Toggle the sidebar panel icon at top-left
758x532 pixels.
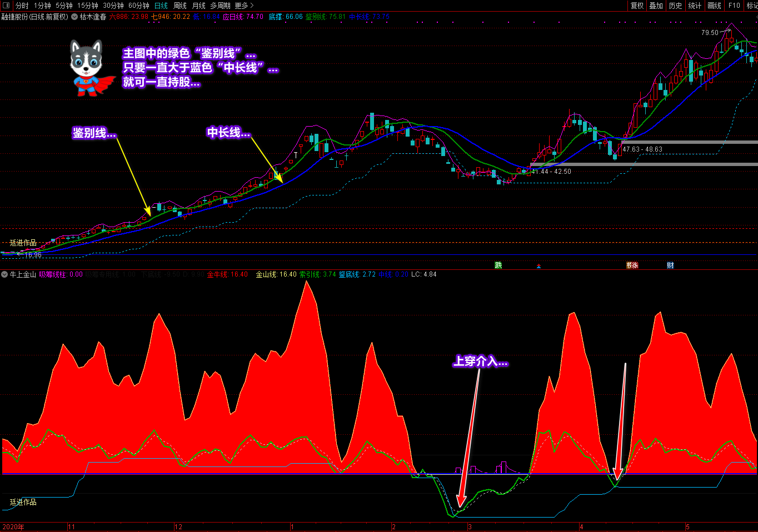coord(6,6)
